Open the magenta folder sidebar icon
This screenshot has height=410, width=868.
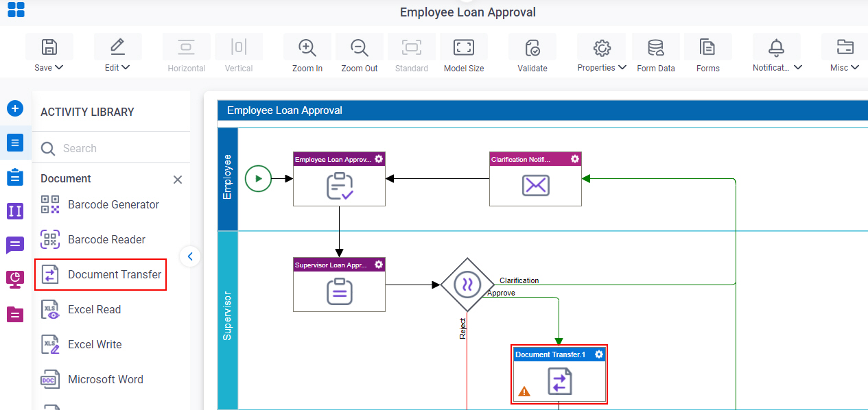tap(15, 314)
